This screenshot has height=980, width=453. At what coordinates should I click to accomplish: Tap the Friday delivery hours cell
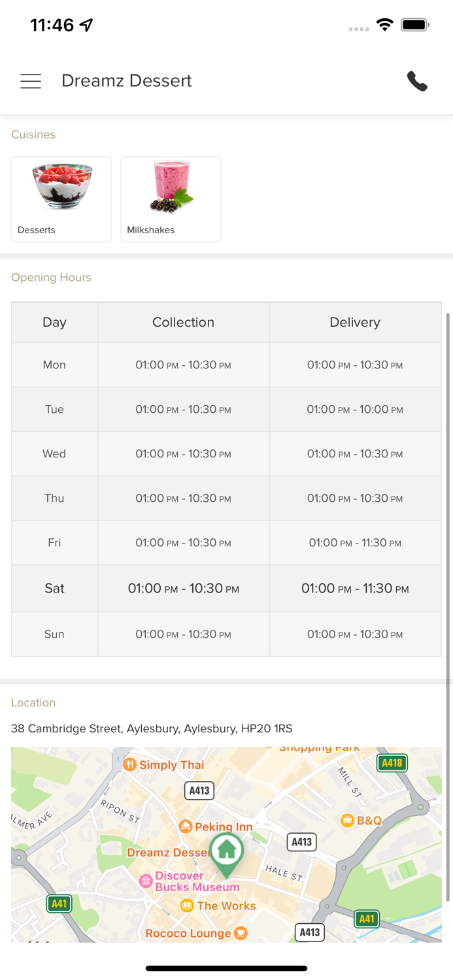point(355,543)
